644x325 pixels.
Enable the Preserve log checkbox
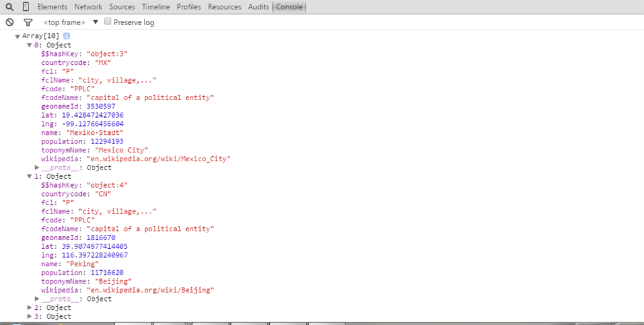click(x=108, y=21)
